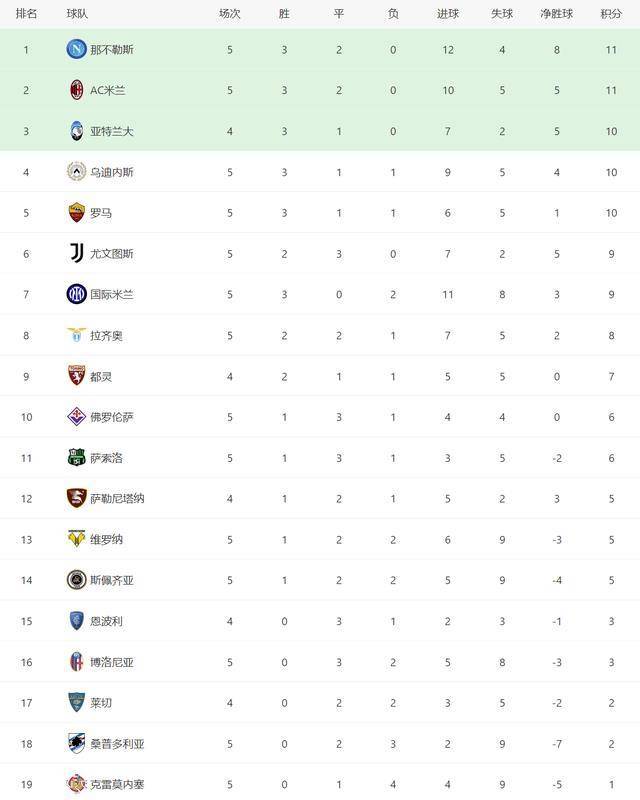Screen dimensions: 640x800
Task: Click the 进球 column header
Action: coord(448,14)
